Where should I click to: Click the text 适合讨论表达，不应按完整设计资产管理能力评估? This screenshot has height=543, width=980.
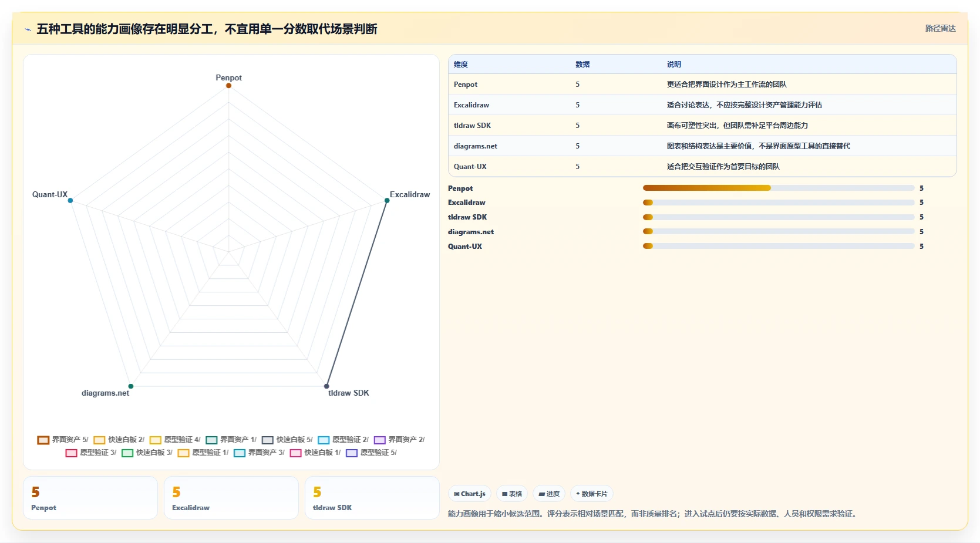tap(745, 105)
